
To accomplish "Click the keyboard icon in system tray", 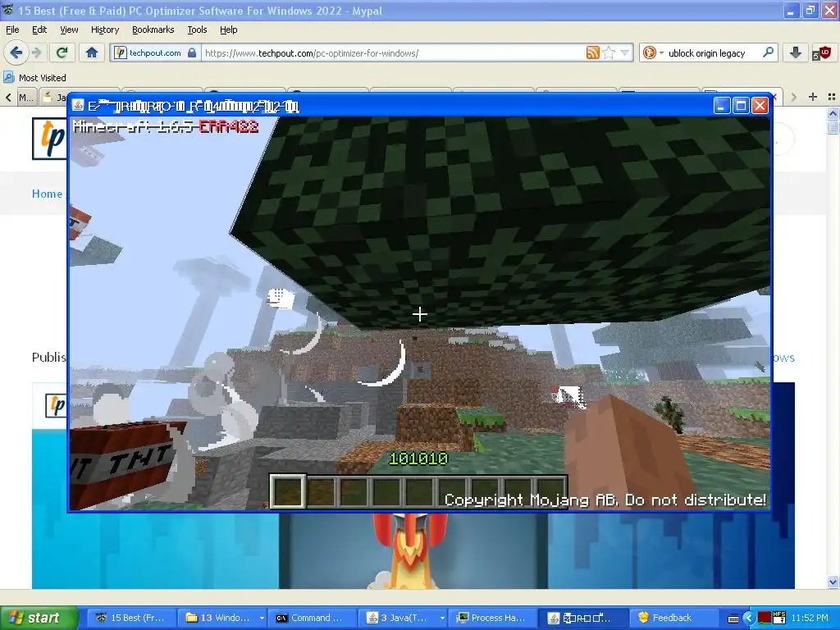I will pyautogui.click(x=733, y=619).
